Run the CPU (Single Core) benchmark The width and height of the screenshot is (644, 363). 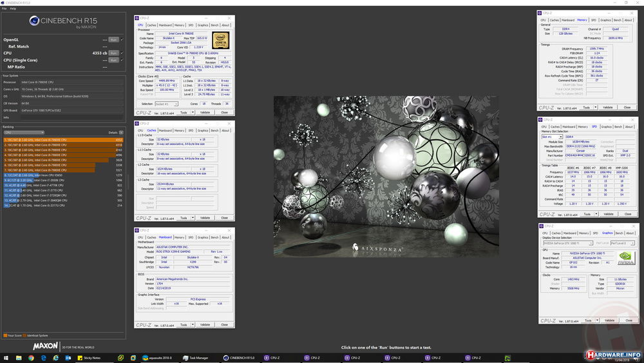[x=114, y=60]
